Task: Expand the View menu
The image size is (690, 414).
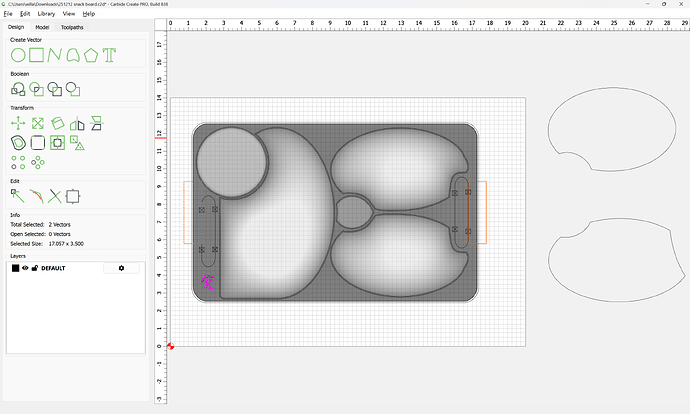Action: (x=69, y=14)
